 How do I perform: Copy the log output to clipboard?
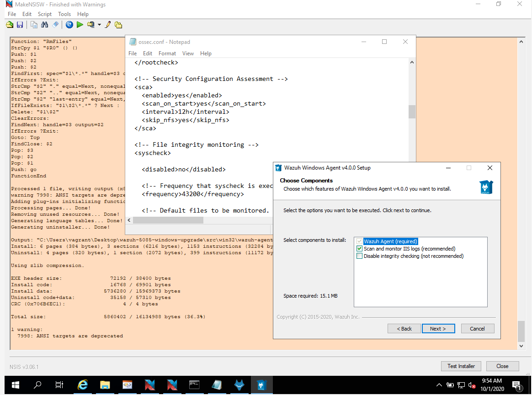[34, 25]
